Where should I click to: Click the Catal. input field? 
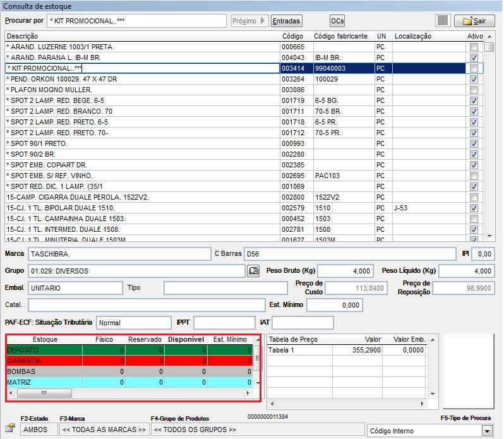tap(147, 305)
